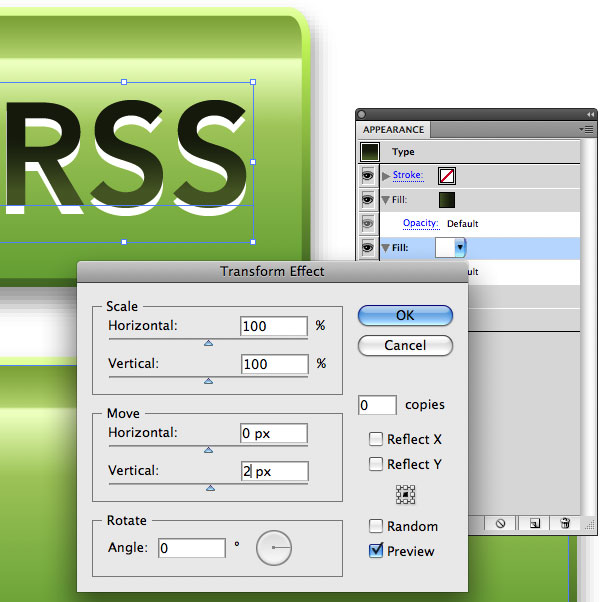Expand the Stroke attribute triangle
Image resolution: width=600 pixels, height=602 pixels.
click(x=386, y=176)
